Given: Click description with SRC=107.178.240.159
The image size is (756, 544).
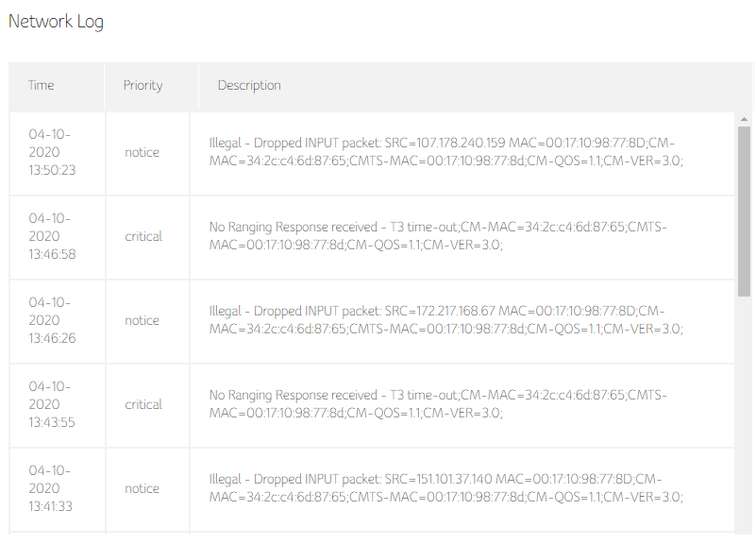Looking at the screenshot, I should pyautogui.click(x=445, y=152).
